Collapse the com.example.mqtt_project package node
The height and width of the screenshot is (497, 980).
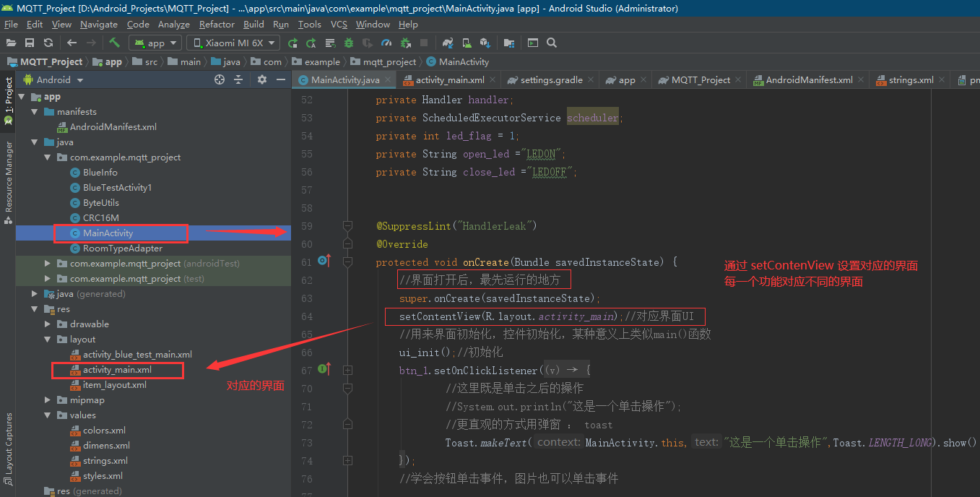tap(48, 157)
